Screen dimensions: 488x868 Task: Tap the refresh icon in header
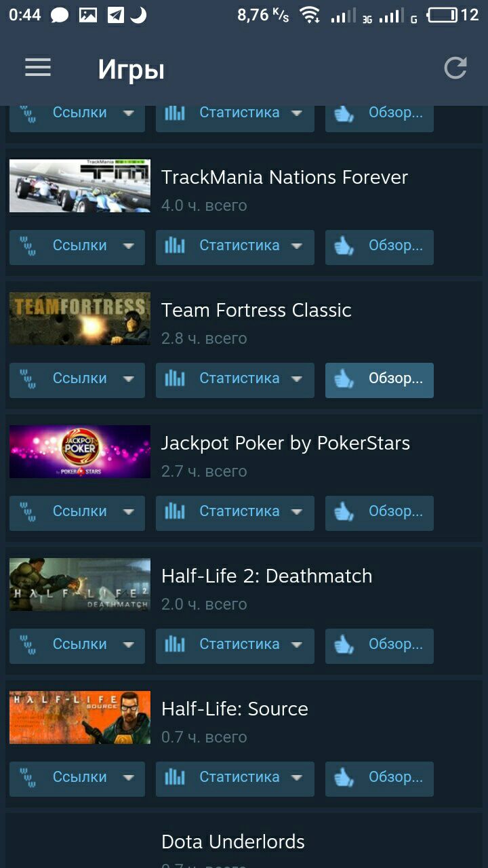coord(455,68)
